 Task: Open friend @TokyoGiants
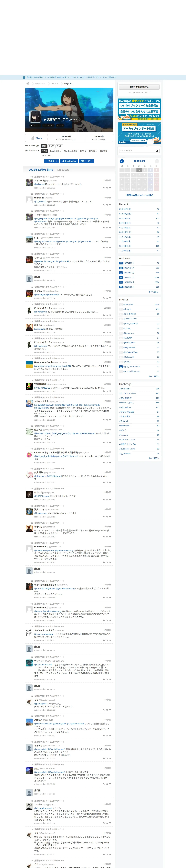point(130,319)
